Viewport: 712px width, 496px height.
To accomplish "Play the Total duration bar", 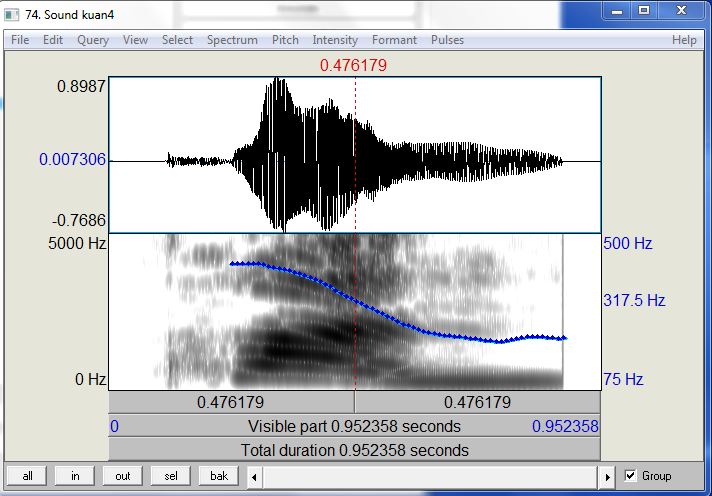I will pyautogui.click(x=355, y=450).
